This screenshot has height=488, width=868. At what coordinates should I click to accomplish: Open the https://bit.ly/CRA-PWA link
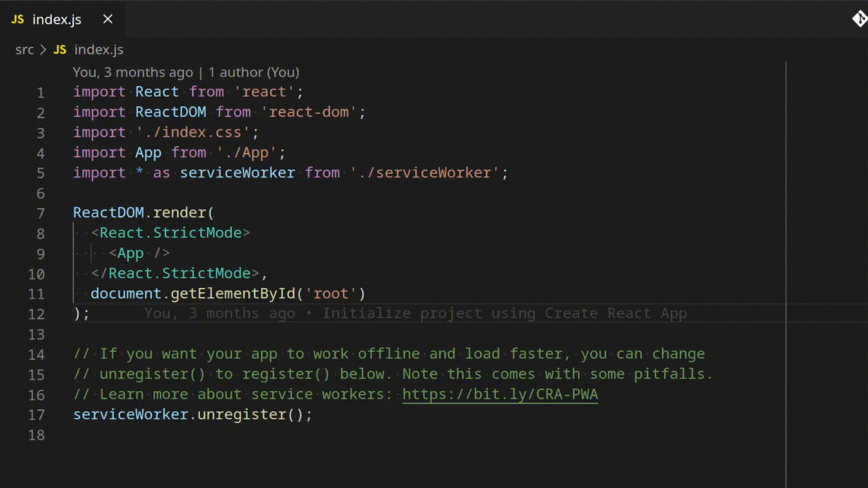tap(500, 394)
